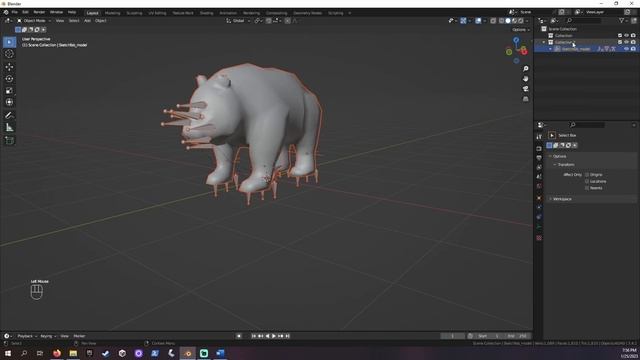
Task: Collapse Sketchfab_model tree row
Action: (x=550, y=49)
